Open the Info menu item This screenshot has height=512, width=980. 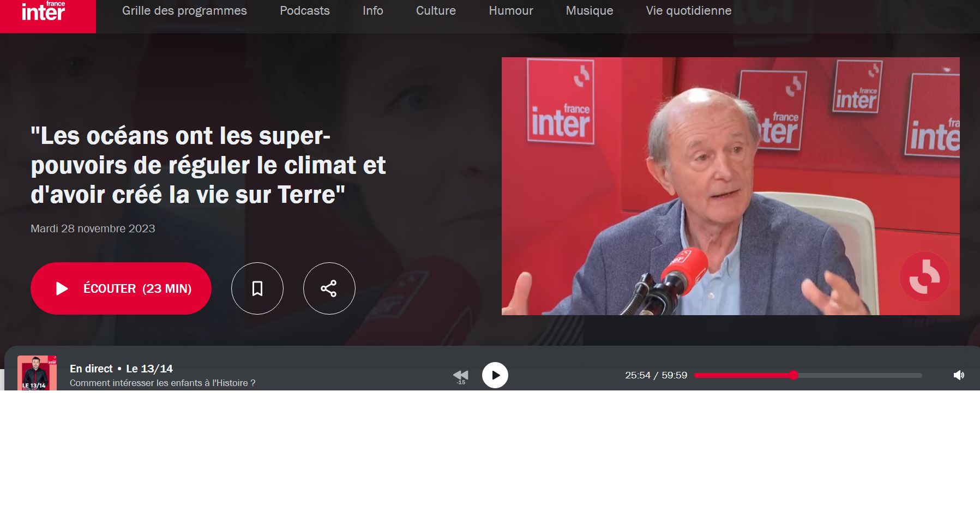pyautogui.click(x=373, y=11)
